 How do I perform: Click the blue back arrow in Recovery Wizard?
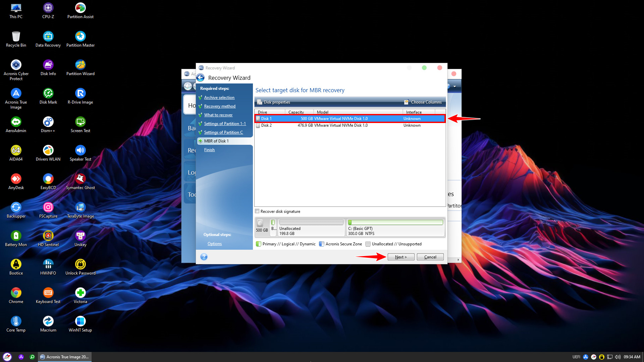click(201, 78)
